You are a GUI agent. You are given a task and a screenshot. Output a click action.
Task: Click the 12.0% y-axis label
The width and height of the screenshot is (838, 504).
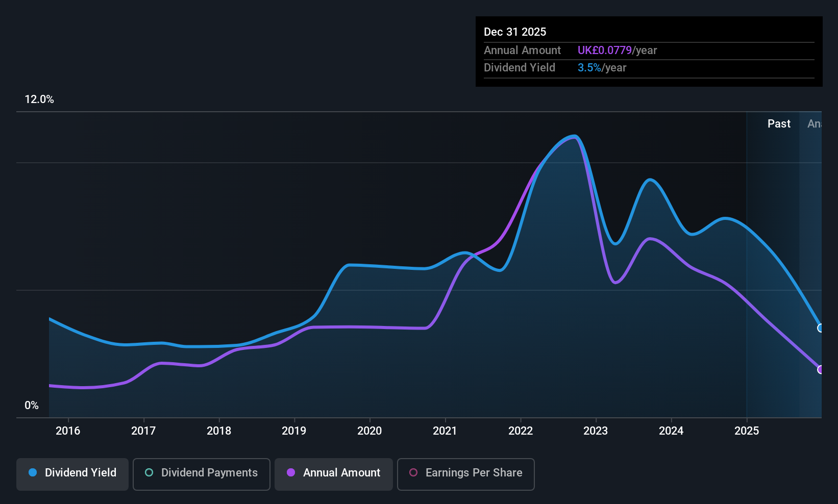coord(39,99)
